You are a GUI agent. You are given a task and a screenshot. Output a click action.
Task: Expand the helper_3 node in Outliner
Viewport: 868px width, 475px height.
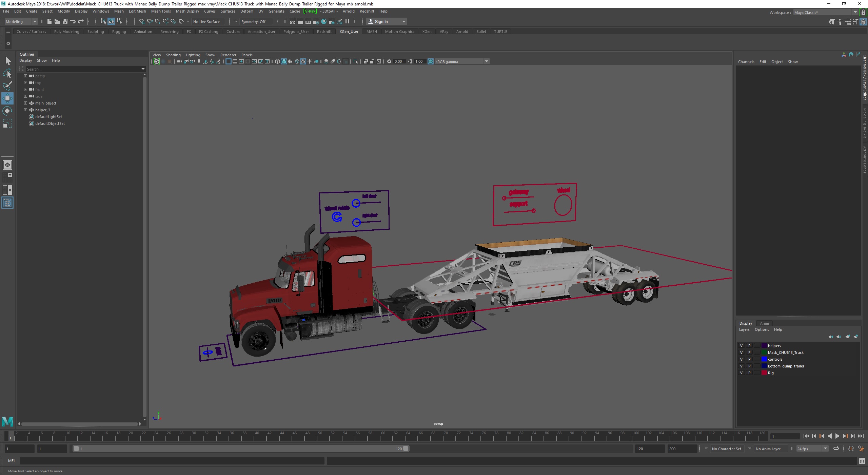25,110
